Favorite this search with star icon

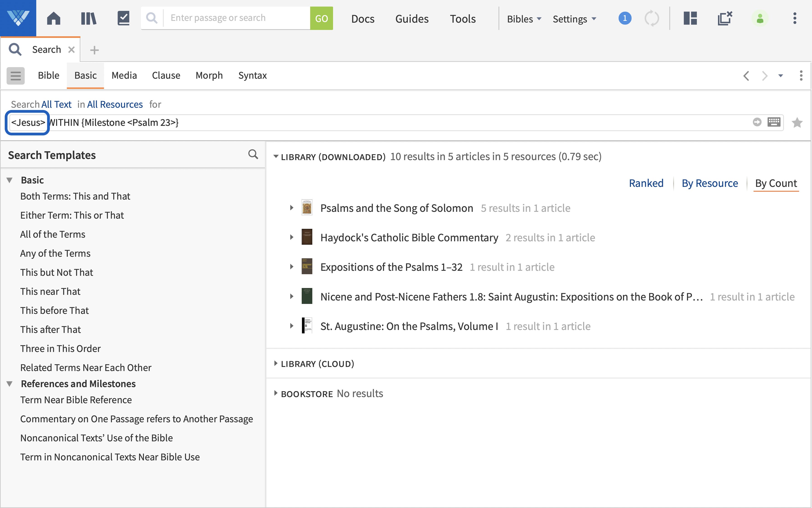[797, 123]
